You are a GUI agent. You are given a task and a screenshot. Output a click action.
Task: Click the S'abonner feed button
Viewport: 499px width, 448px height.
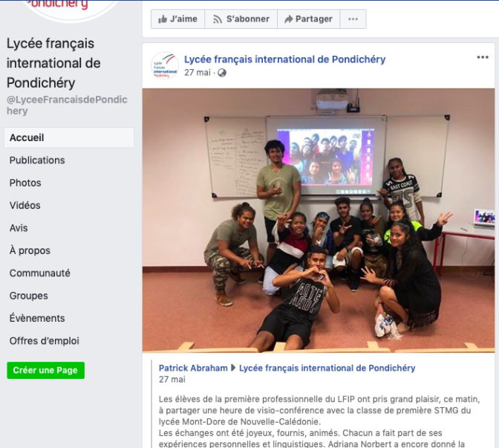[x=241, y=19]
